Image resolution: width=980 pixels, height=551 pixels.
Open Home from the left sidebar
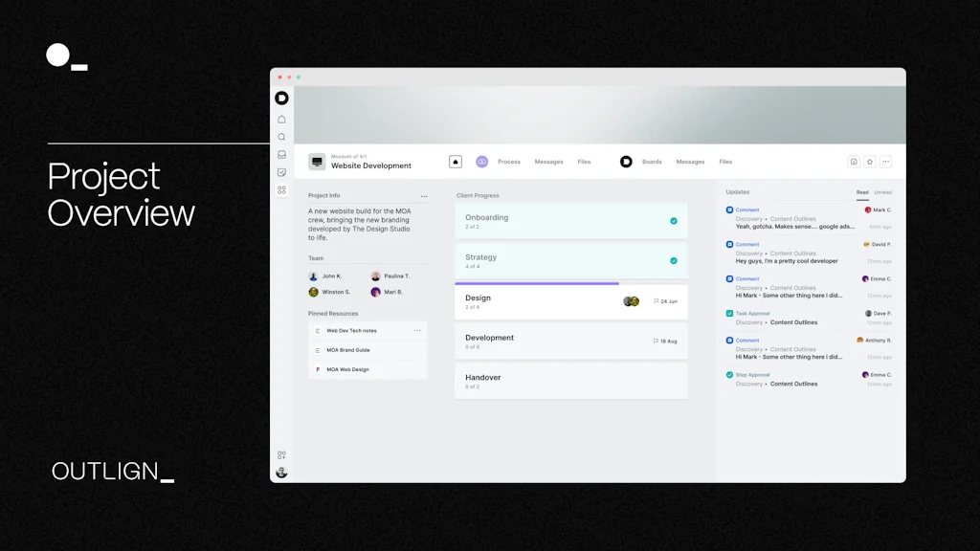[281, 120]
